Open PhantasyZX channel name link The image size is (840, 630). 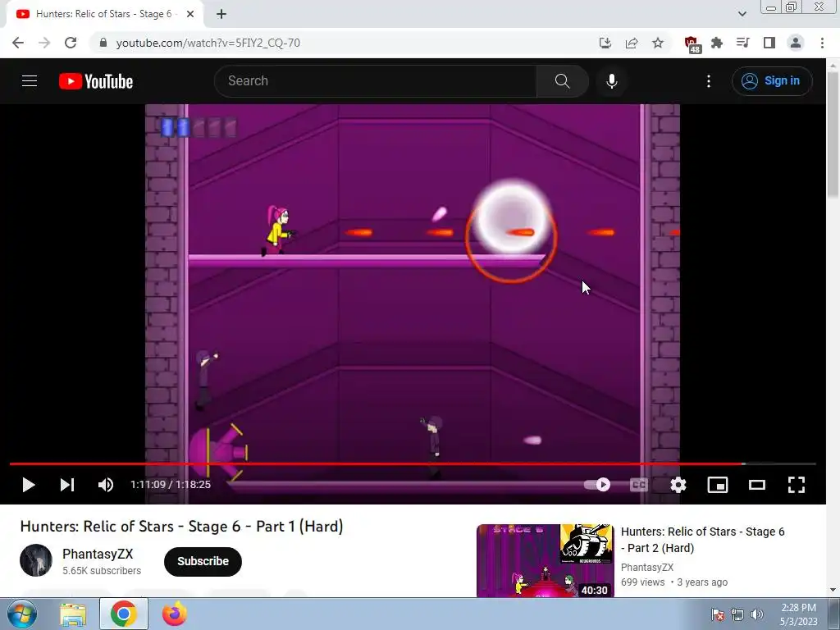tap(98, 554)
